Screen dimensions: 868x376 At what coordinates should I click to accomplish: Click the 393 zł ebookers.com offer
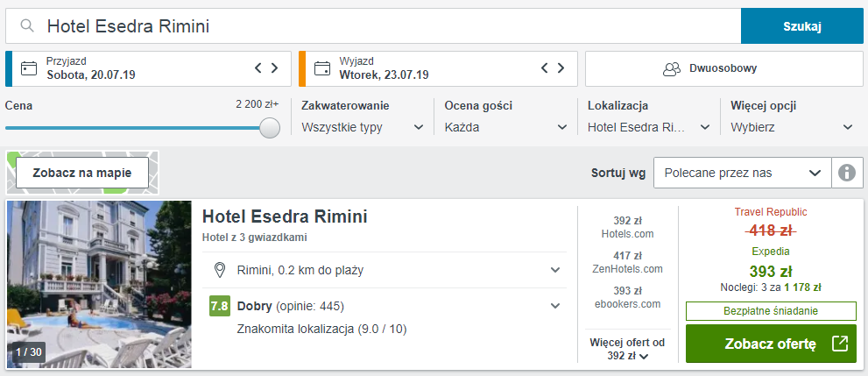coord(627,297)
